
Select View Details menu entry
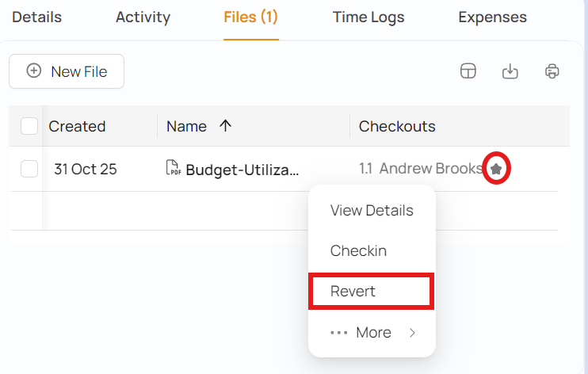[x=372, y=210]
